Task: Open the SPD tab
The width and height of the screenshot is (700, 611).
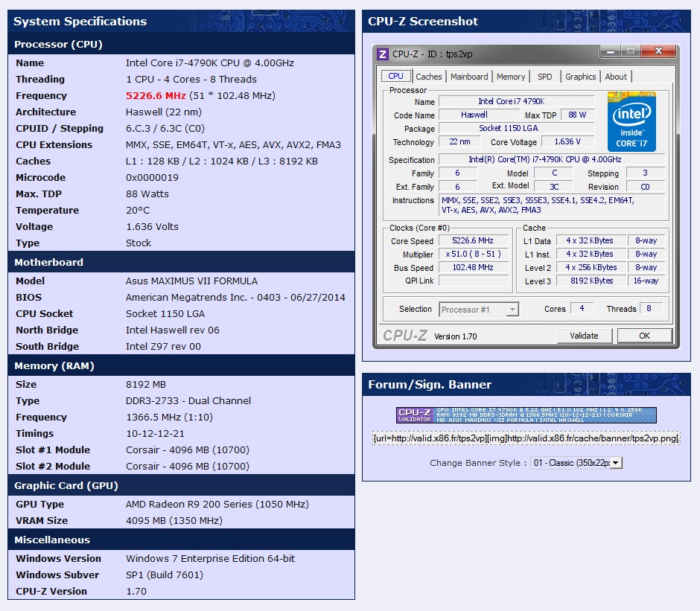Action: [544, 77]
